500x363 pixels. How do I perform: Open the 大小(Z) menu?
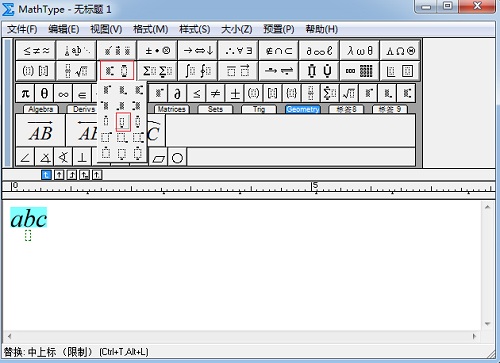coord(237,29)
